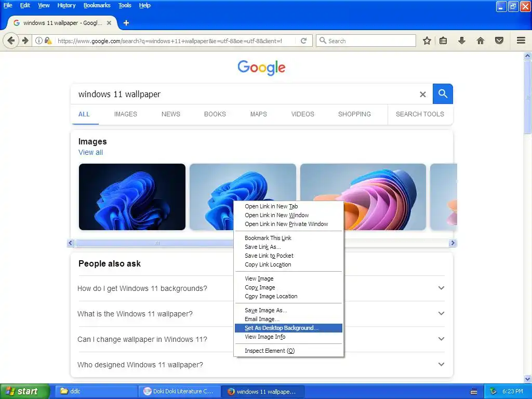Open the History menu

(66, 5)
